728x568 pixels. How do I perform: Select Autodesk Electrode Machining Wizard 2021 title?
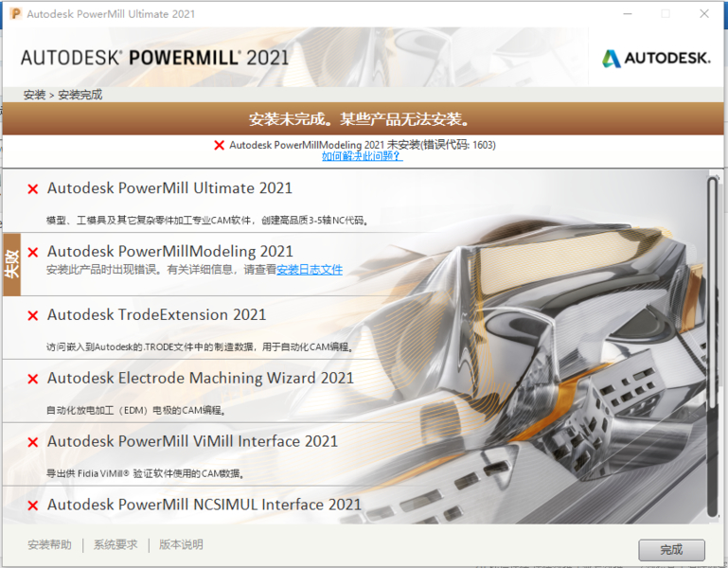tap(201, 378)
